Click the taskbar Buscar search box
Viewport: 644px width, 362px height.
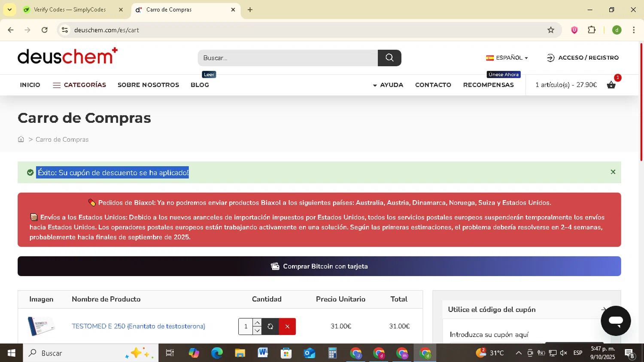(x=91, y=353)
